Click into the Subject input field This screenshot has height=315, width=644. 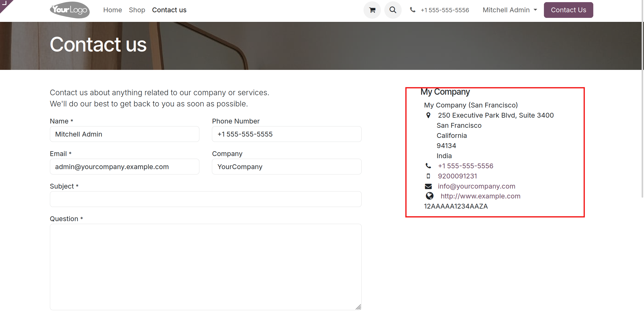tap(206, 199)
